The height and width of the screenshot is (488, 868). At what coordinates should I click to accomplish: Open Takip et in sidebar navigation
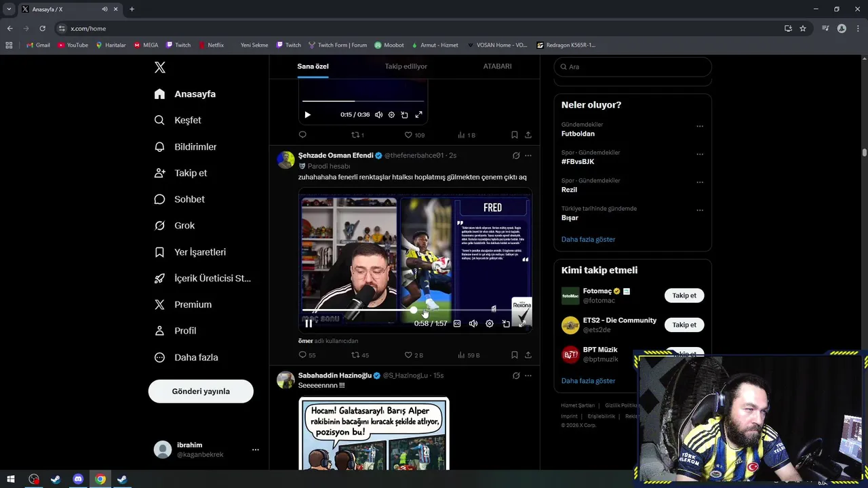[180, 173]
